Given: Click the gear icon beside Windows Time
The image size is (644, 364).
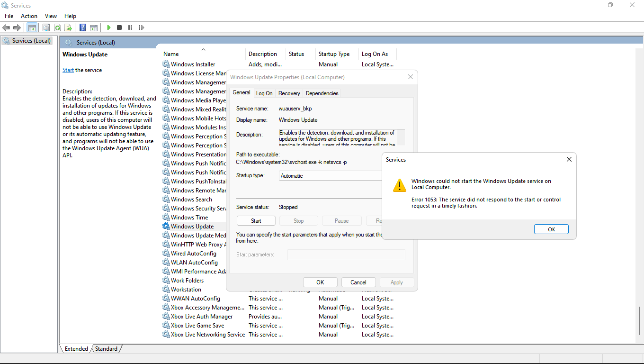Looking at the screenshot, I should (166, 217).
